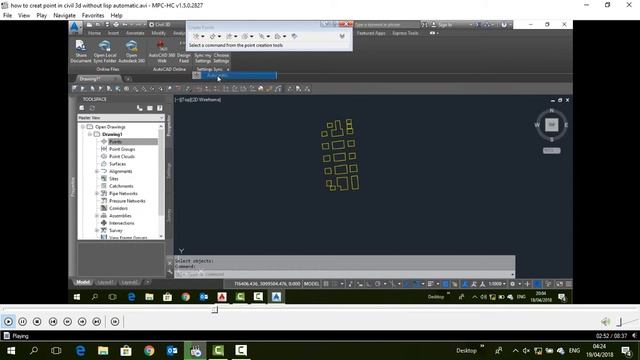Select Intersections tree item

point(121,223)
